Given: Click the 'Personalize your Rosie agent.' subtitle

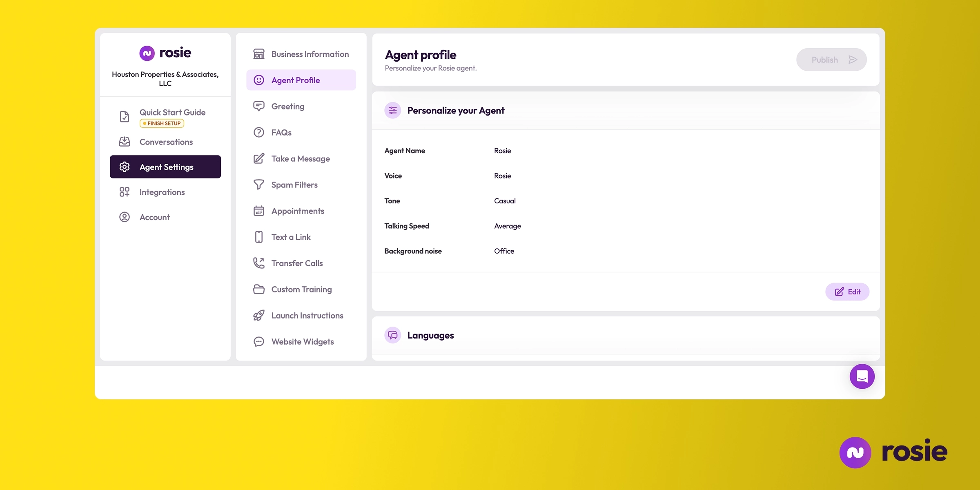Looking at the screenshot, I should click(x=431, y=68).
